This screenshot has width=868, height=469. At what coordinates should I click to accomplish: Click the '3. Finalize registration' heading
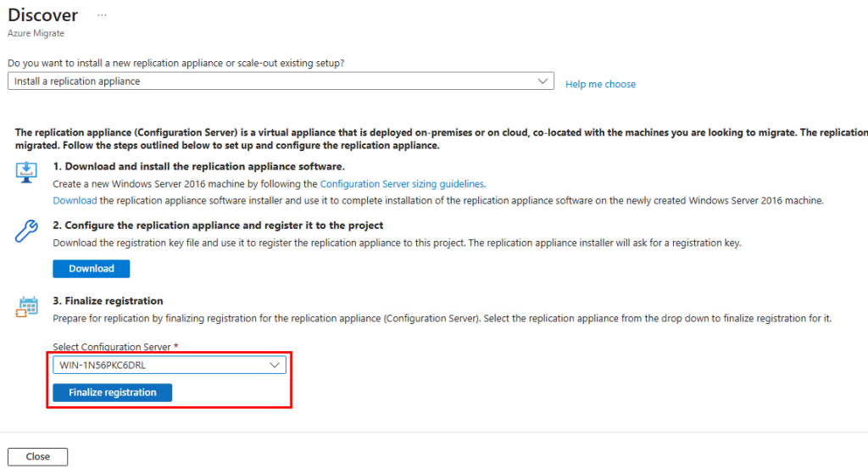point(108,301)
